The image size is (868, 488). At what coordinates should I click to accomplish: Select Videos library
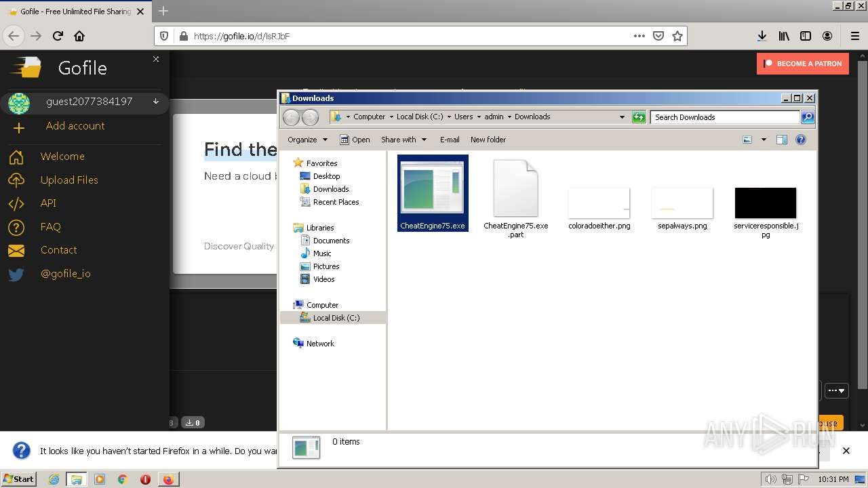point(323,279)
